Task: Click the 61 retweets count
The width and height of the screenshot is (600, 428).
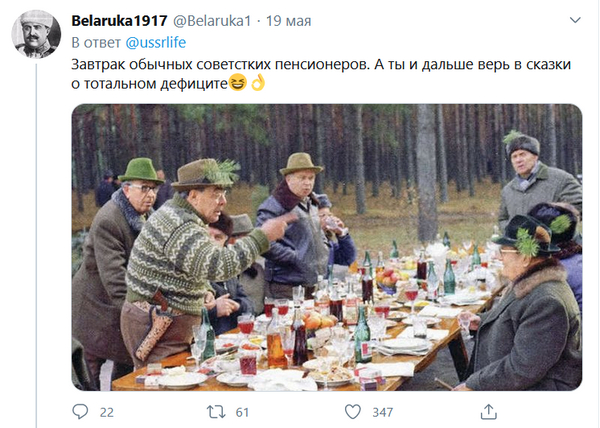Action: pos(242,412)
